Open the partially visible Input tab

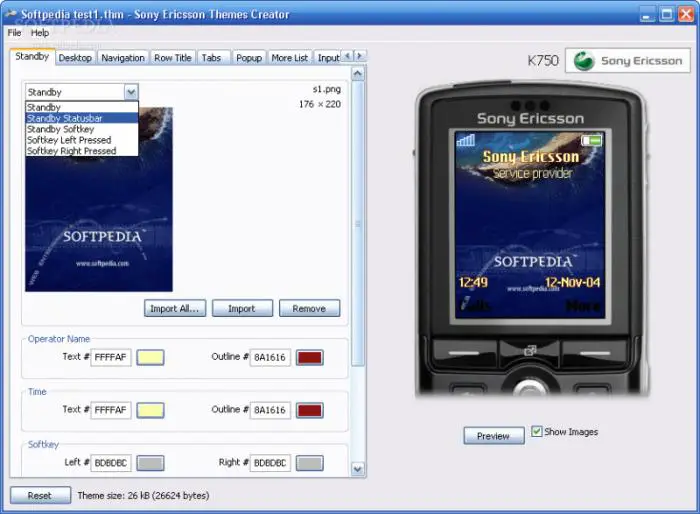click(328, 58)
